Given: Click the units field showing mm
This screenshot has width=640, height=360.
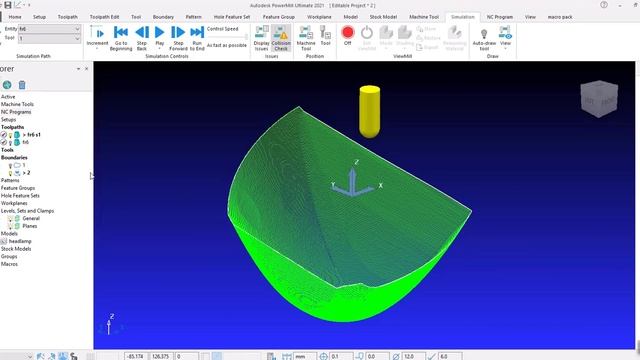Looking at the screenshot, I should click(x=305, y=356).
